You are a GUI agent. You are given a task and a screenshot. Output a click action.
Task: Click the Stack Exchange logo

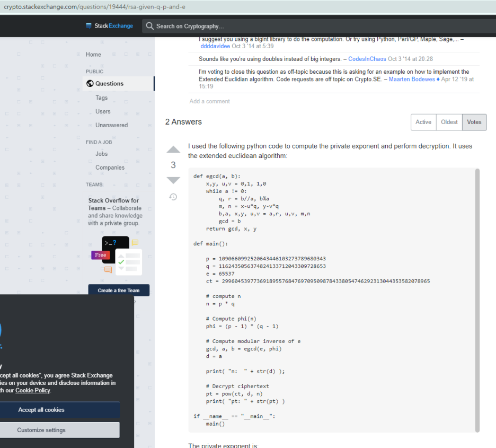click(110, 26)
